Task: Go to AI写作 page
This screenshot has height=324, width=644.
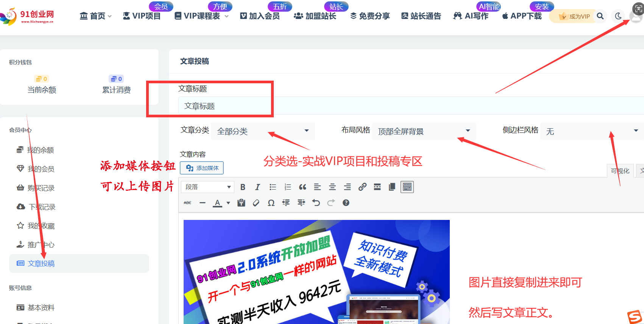Action: tap(471, 16)
